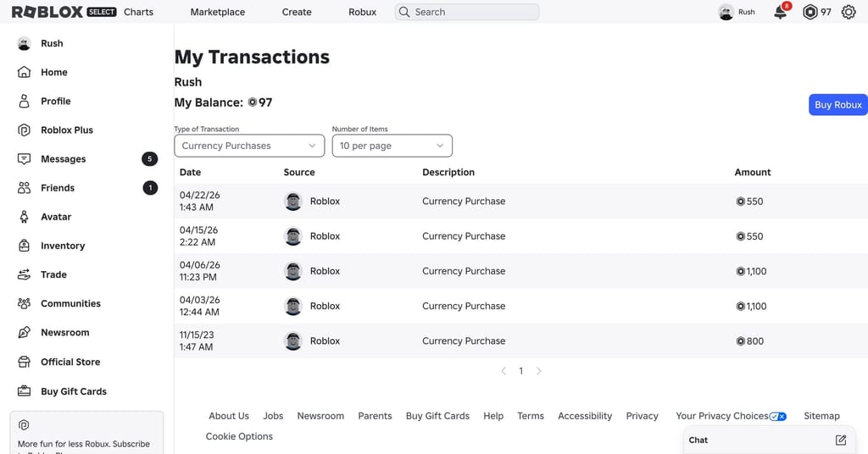The width and height of the screenshot is (868, 454).
Task: Go to next page arrow
Action: (x=538, y=371)
